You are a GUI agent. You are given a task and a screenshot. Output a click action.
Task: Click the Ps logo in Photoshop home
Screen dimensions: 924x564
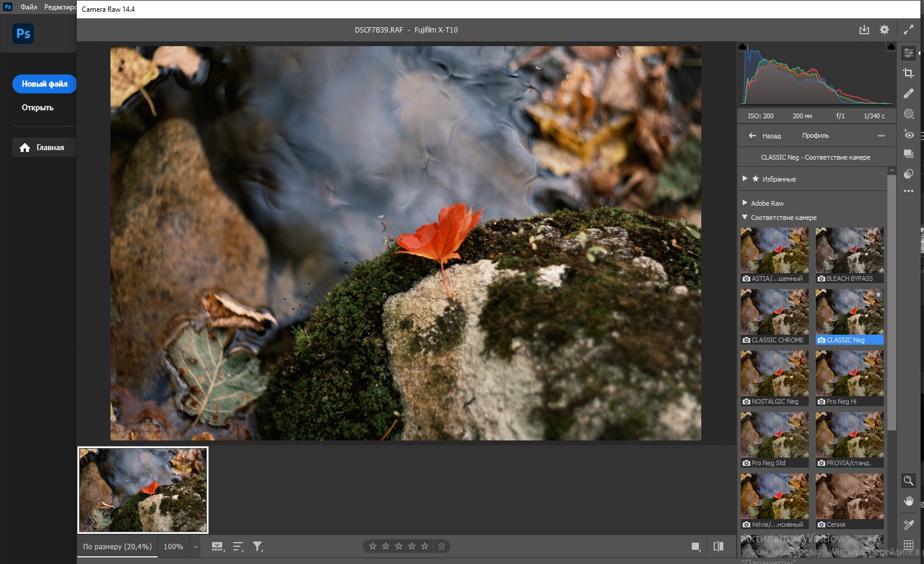pos(23,34)
